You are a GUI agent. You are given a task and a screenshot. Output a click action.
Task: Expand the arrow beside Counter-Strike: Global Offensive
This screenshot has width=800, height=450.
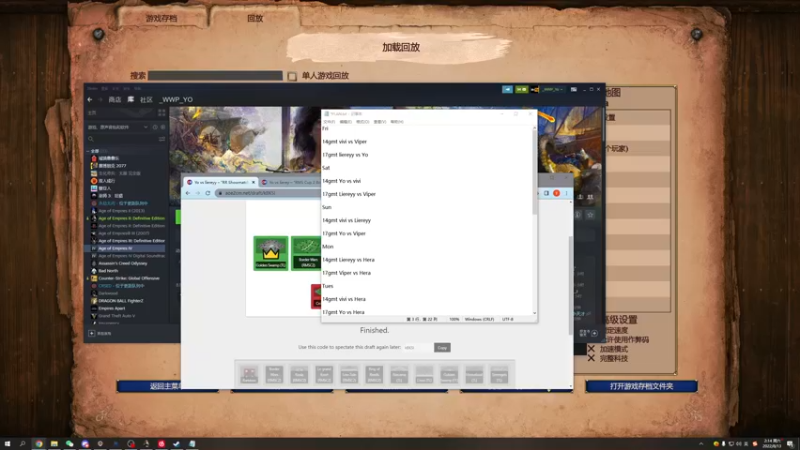click(88, 279)
